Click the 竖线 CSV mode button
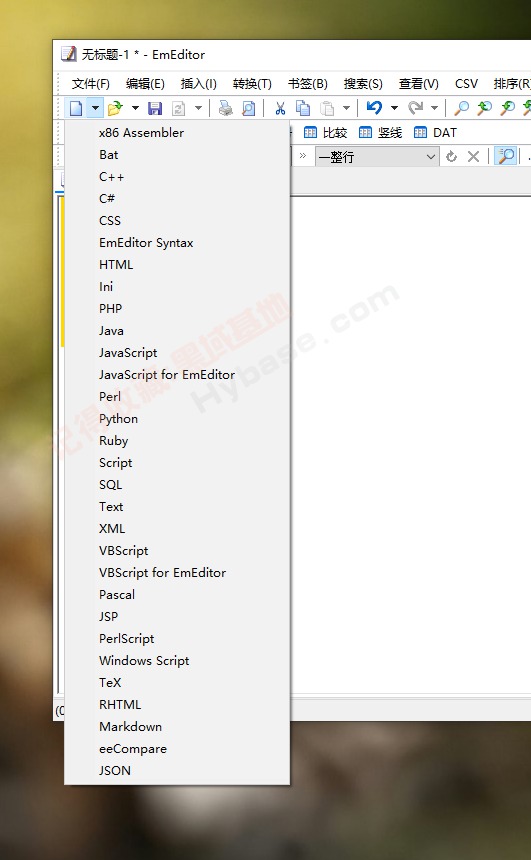The height and width of the screenshot is (860, 531). pos(380,133)
